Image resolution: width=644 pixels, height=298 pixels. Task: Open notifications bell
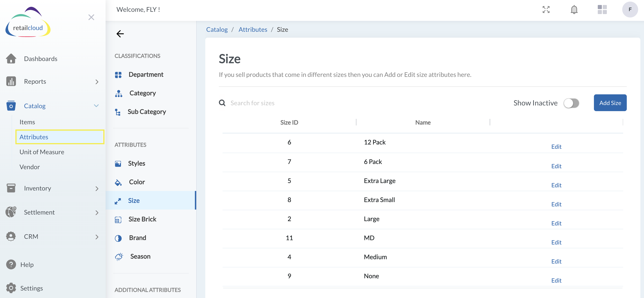point(574,10)
